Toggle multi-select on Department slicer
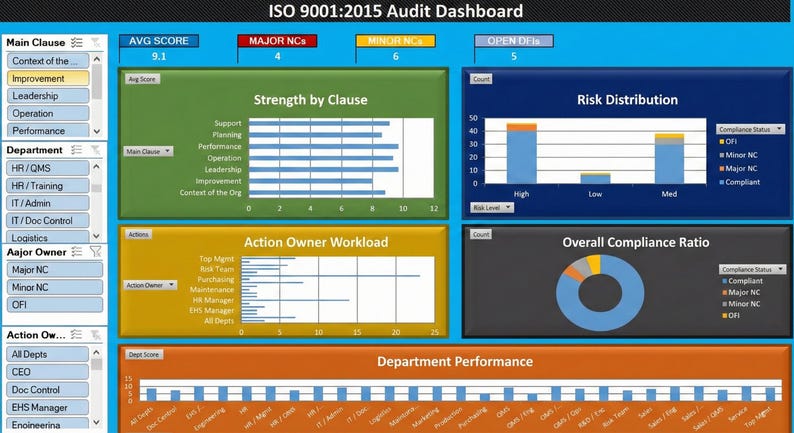Viewport: 794px width, 433px height. click(76, 150)
